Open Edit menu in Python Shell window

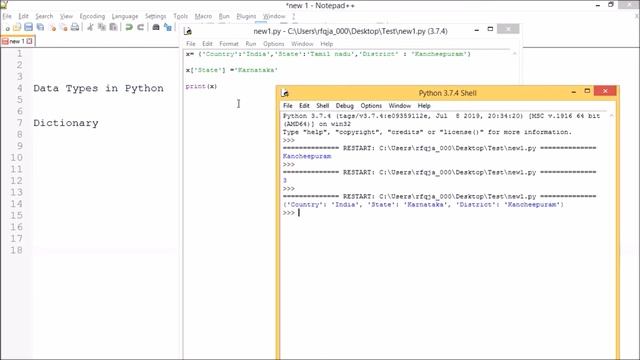click(304, 106)
